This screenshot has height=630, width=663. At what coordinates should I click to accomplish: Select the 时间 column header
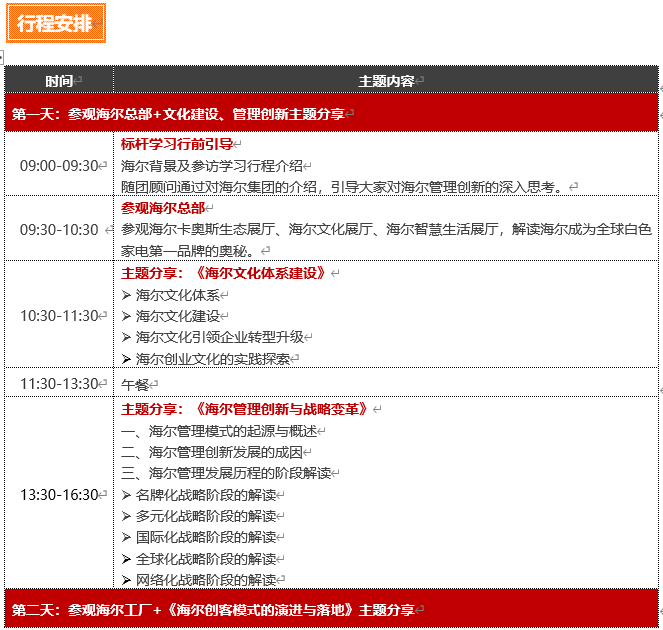[59, 81]
